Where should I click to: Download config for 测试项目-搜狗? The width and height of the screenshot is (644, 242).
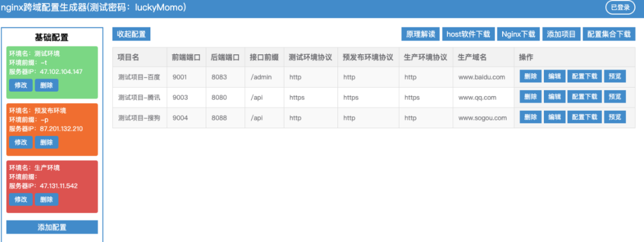[x=584, y=117]
